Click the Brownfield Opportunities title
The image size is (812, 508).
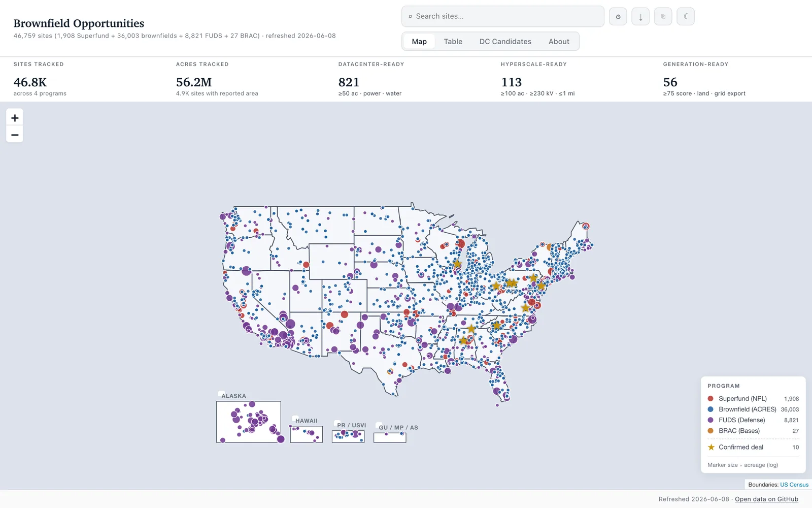[x=79, y=23]
